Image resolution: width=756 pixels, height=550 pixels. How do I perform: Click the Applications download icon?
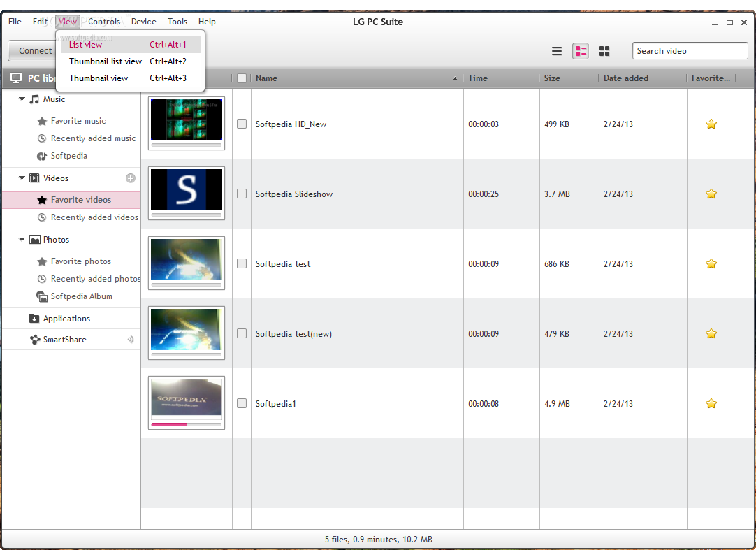[x=34, y=319]
